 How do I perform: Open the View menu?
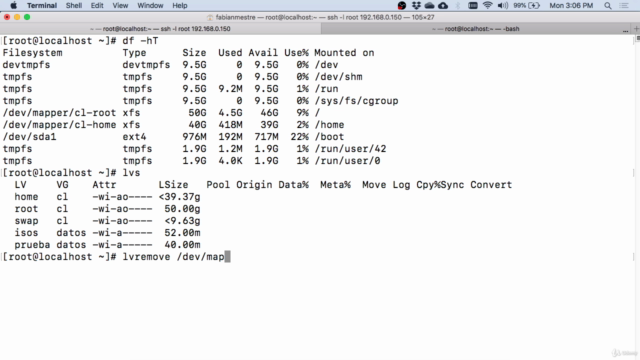pos(120,5)
